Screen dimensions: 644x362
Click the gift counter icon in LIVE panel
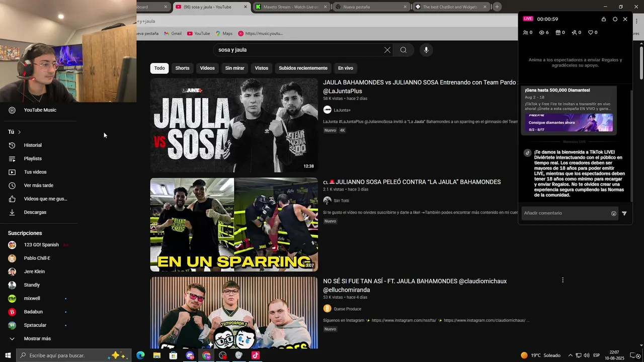point(558,33)
